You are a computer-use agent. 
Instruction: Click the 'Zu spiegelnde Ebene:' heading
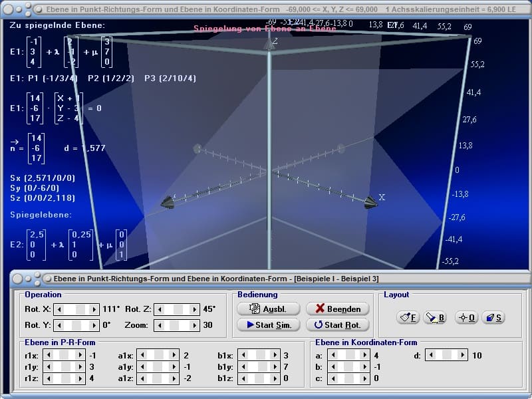[x=57, y=25]
